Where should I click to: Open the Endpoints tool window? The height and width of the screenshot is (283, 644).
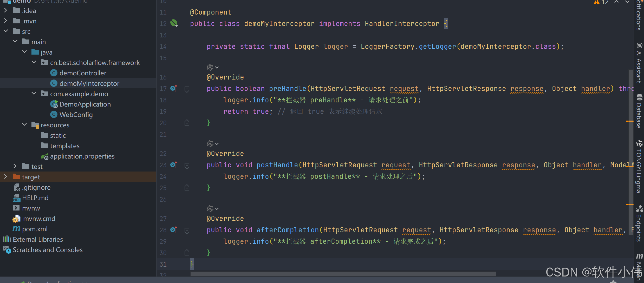[639, 223]
